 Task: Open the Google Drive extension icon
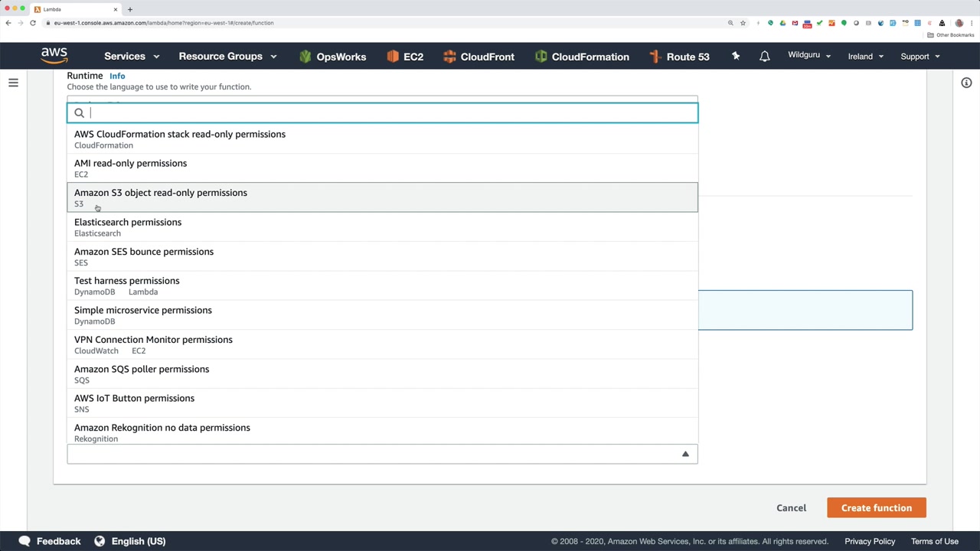click(x=782, y=23)
